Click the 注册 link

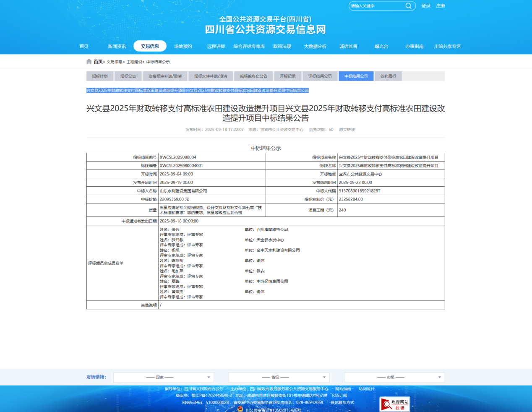point(441,5)
